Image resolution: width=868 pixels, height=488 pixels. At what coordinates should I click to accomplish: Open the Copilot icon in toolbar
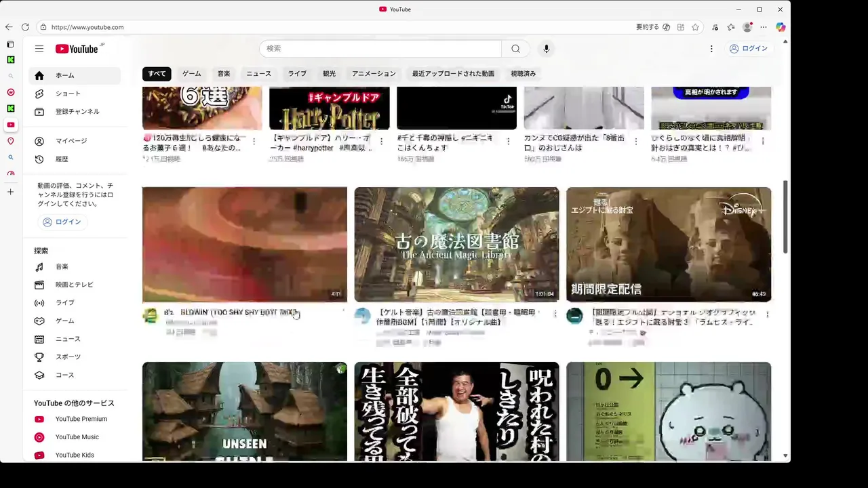click(781, 27)
